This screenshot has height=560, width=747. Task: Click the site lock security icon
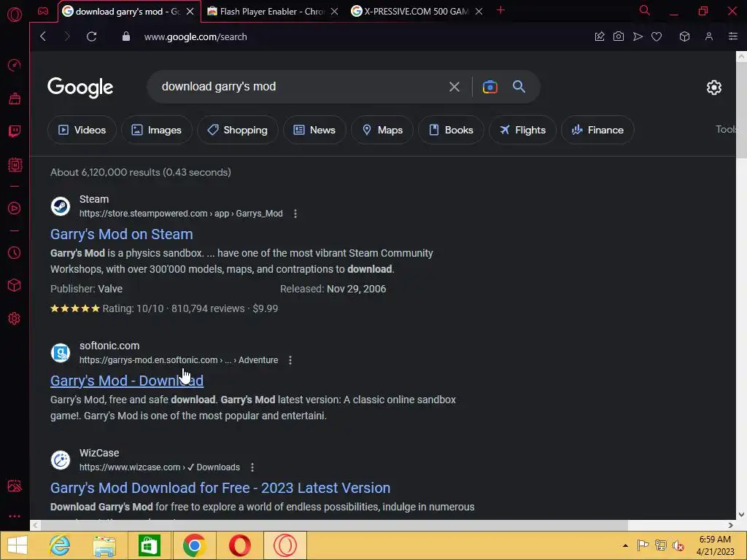tap(125, 36)
